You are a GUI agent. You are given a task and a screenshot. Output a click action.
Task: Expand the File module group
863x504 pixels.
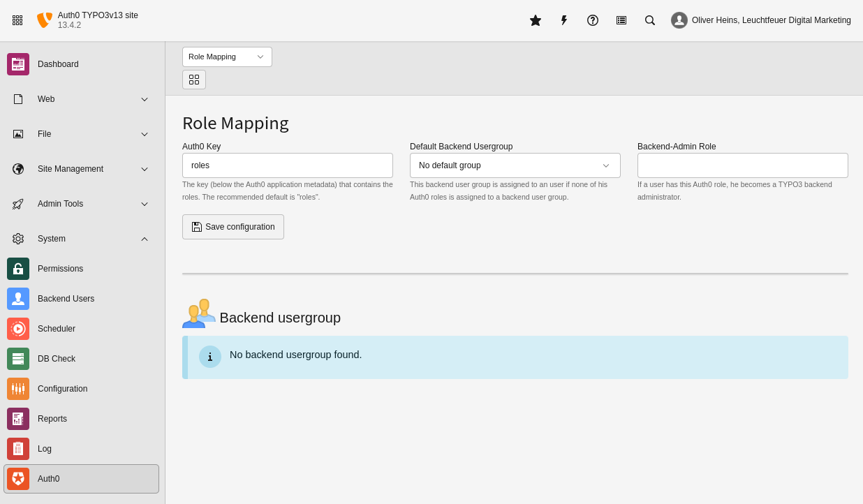tap(81, 134)
